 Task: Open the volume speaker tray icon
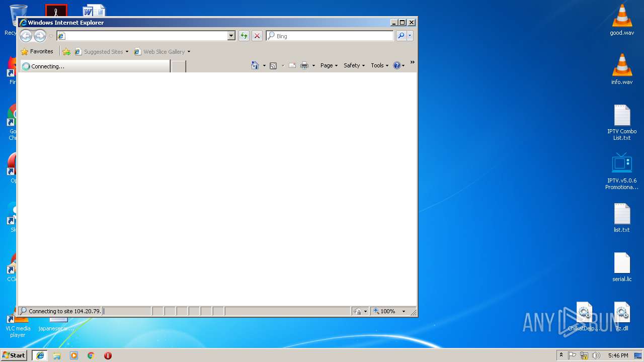[596, 355]
